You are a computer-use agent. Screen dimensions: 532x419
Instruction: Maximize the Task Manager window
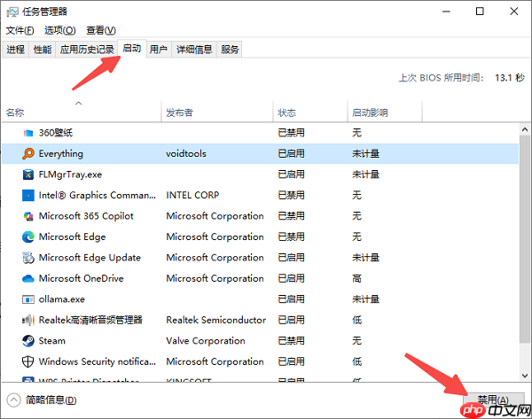pyautogui.click(x=480, y=12)
